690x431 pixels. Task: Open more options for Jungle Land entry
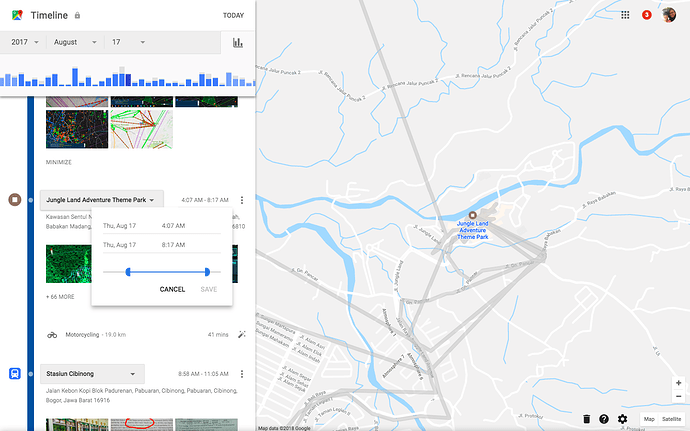242,200
